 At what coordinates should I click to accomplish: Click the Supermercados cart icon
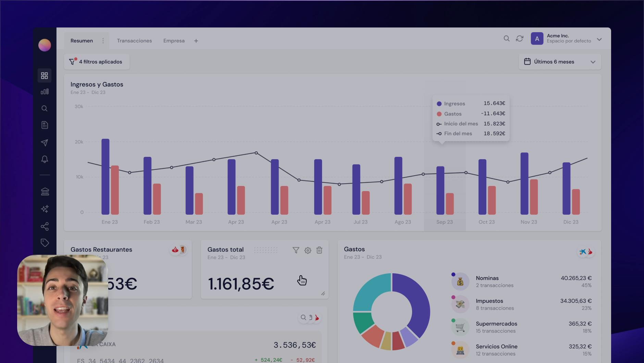pos(460,327)
